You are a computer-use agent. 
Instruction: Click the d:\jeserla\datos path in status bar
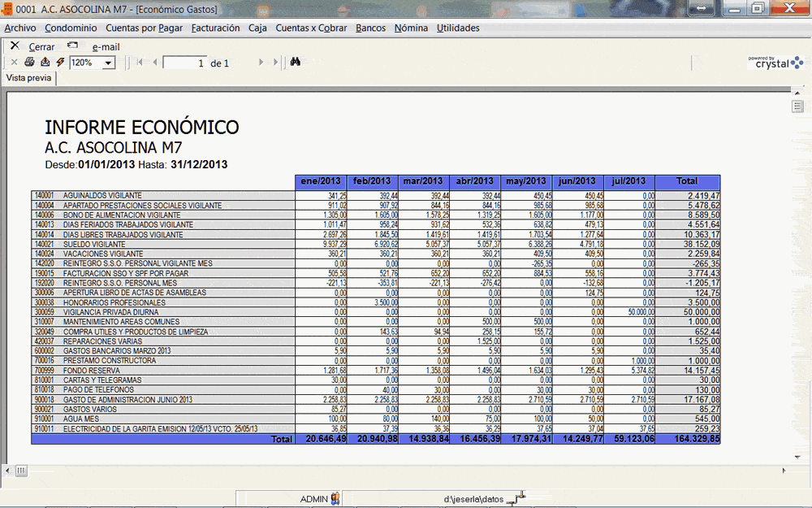[473, 499]
